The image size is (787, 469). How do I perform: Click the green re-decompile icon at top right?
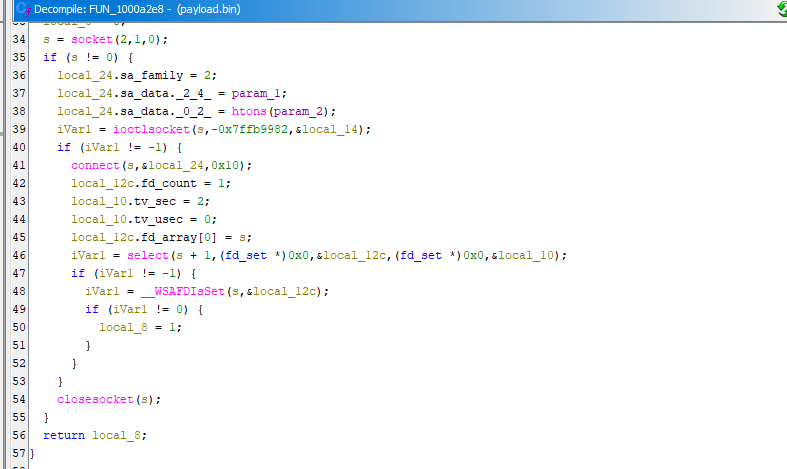[x=780, y=9]
